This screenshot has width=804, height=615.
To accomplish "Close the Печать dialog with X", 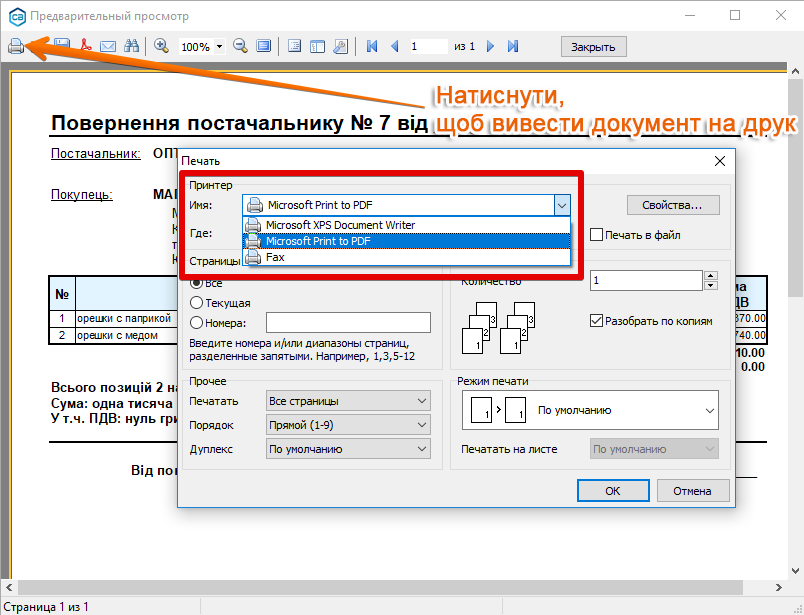I will 719,161.
